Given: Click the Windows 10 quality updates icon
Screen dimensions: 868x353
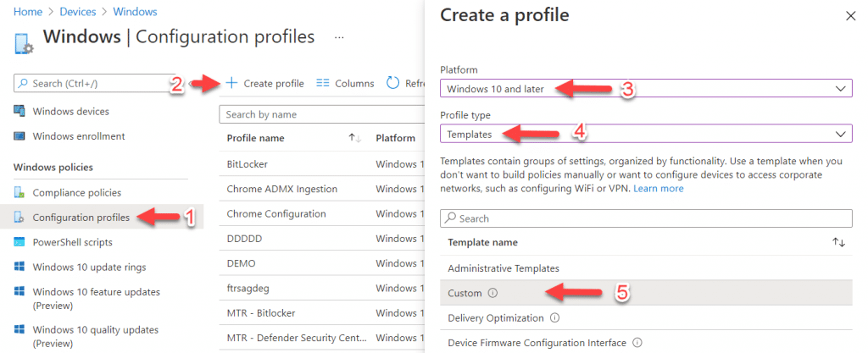Looking at the screenshot, I should click(x=19, y=330).
